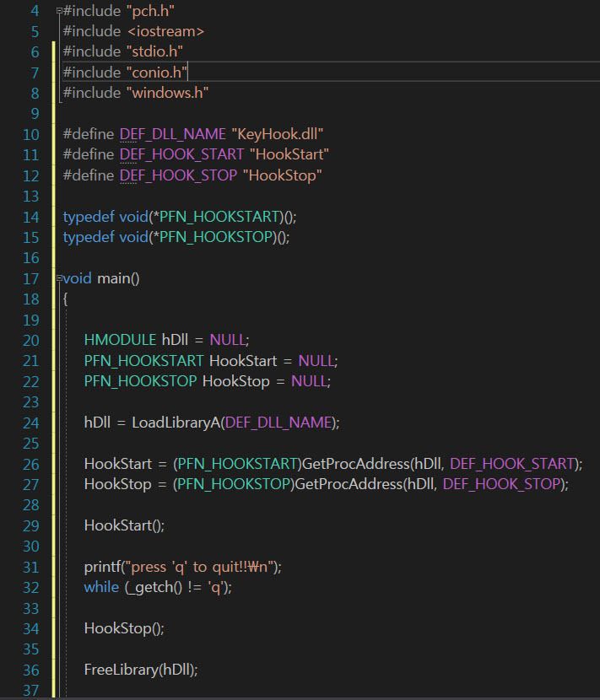Click HookStart variable on line 21
Screen dimensions: 600x700
tap(243, 361)
